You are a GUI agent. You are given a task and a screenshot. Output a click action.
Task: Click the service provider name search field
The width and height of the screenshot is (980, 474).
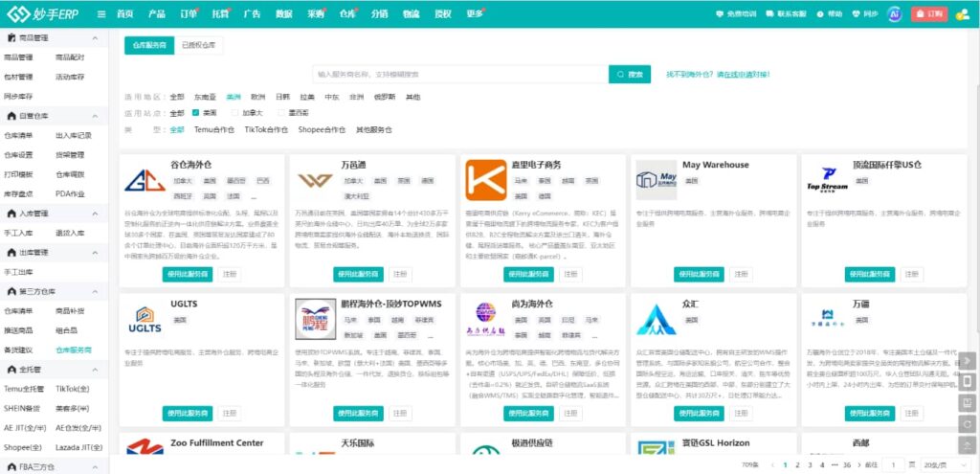(460, 75)
